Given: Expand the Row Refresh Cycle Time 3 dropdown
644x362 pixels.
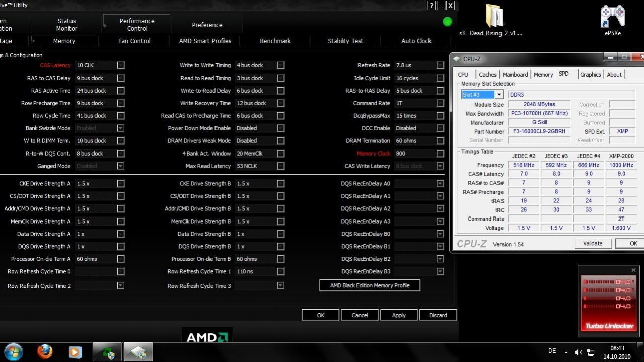Looking at the screenshot, I should tap(281, 285).
